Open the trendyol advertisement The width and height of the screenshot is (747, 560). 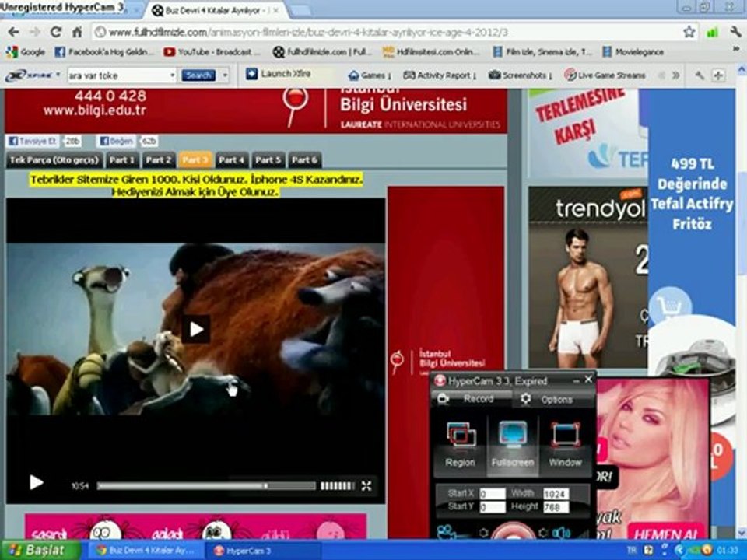coord(587,277)
